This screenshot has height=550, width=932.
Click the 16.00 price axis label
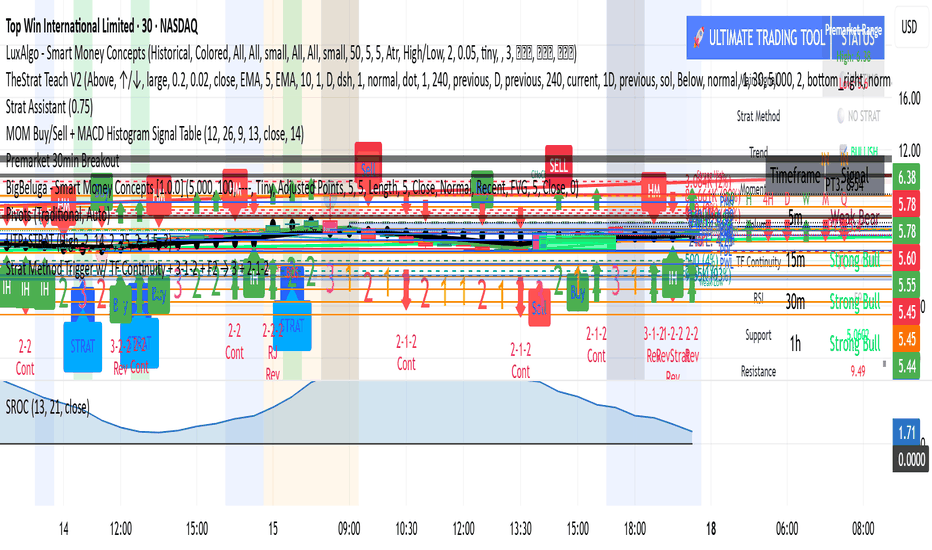click(x=909, y=99)
